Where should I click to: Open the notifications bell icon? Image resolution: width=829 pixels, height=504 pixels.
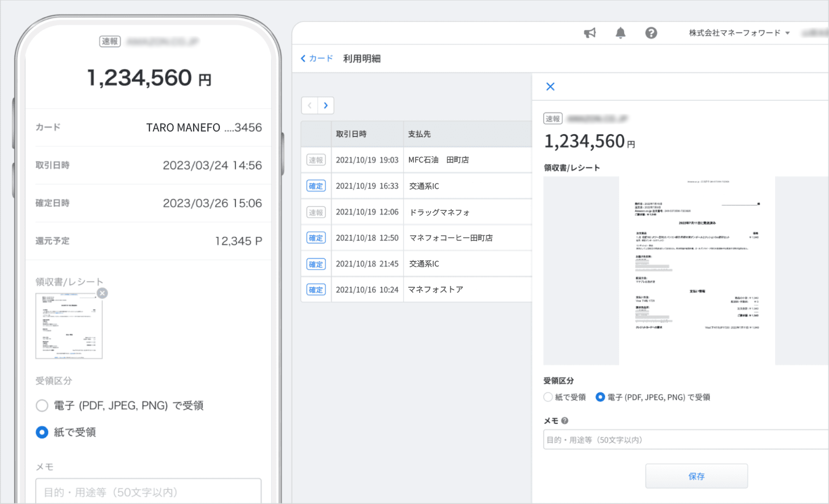(x=620, y=33)
